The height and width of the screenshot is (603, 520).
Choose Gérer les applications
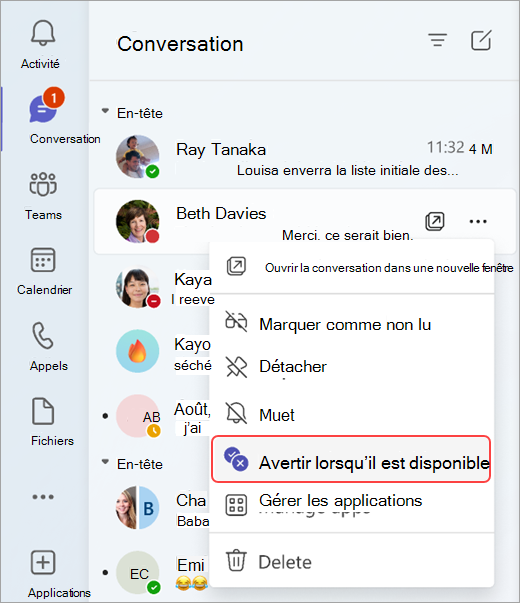352,503
